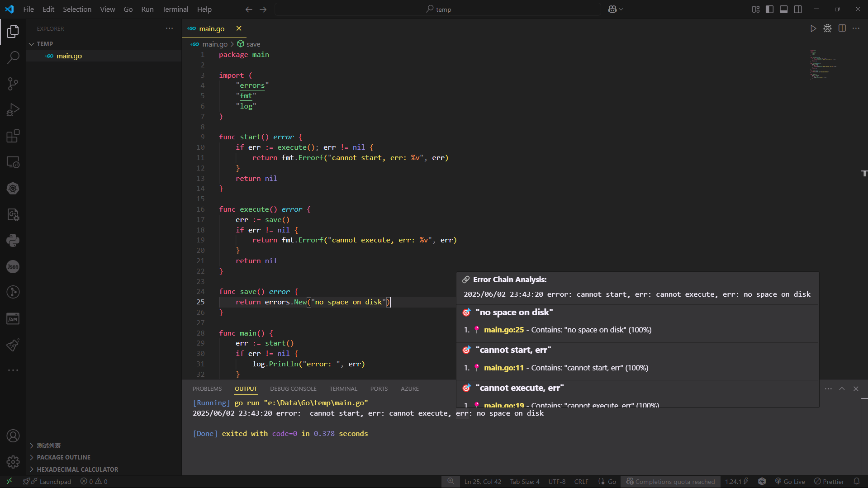Click the save symbol in breadcrumb
The image size is (868, 488).
(249, 44)
